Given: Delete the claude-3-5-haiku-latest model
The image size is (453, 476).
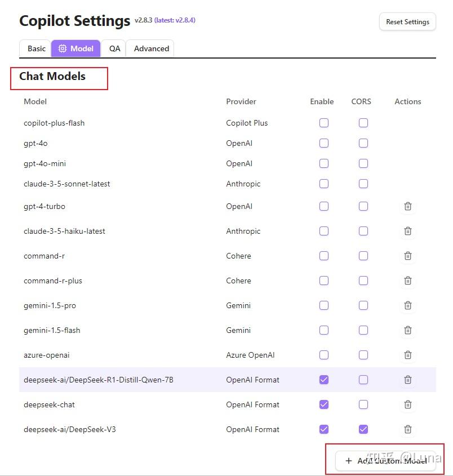Looking at the screenshot, I should 407,231.
